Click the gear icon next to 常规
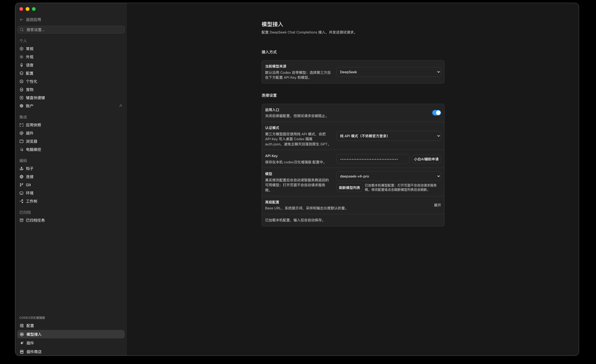Screen dimensions: 596x364 pyautogui.click(x=22, y=49)
